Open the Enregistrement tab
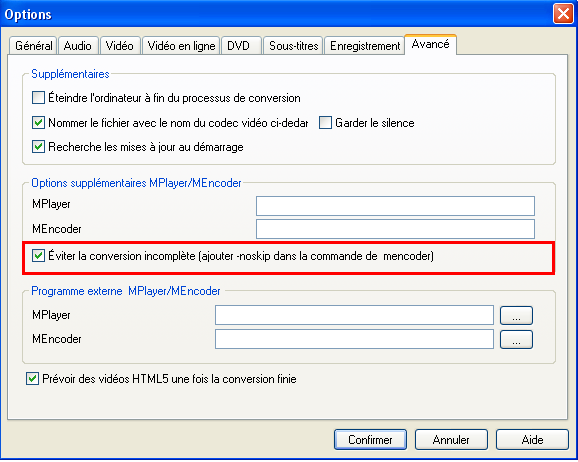The height and width of the screenshot is (462, 578). pos(364,46)
